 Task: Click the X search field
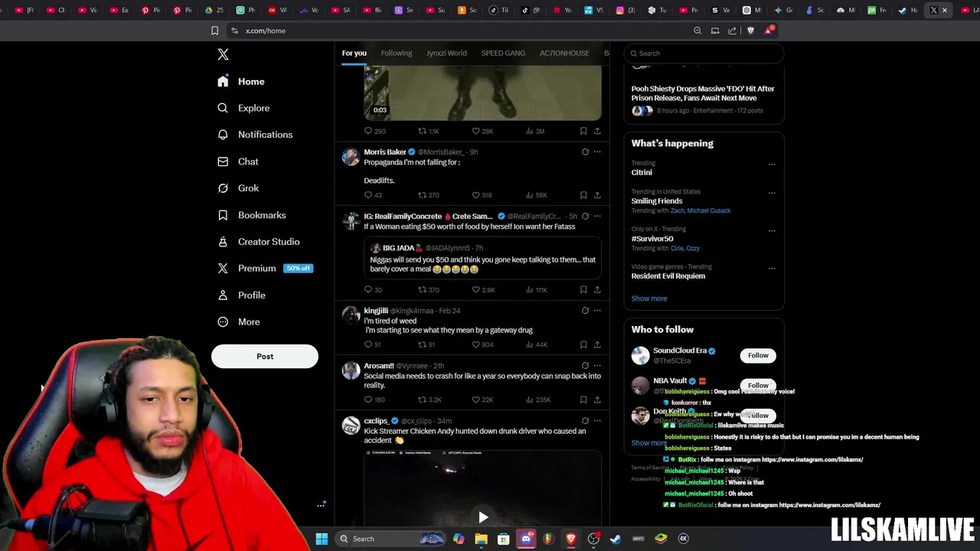click(704, 54)
